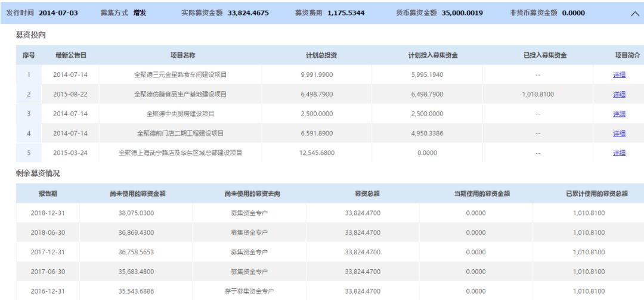Select report period 2018-12-31
This screenshot has width=644, height=305.
tap(48, 213)
